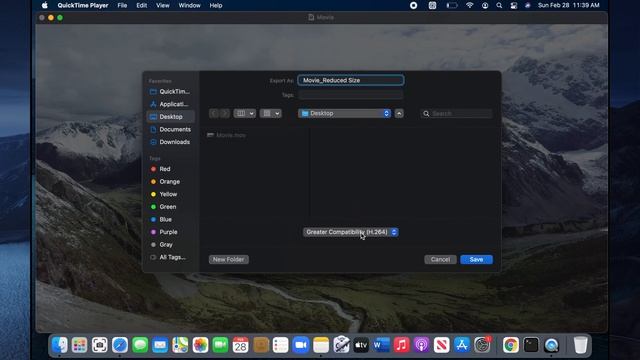The width and height of the screenshot is (640, 360).
Task: Open Notes from the Dock
Action: 321,345
